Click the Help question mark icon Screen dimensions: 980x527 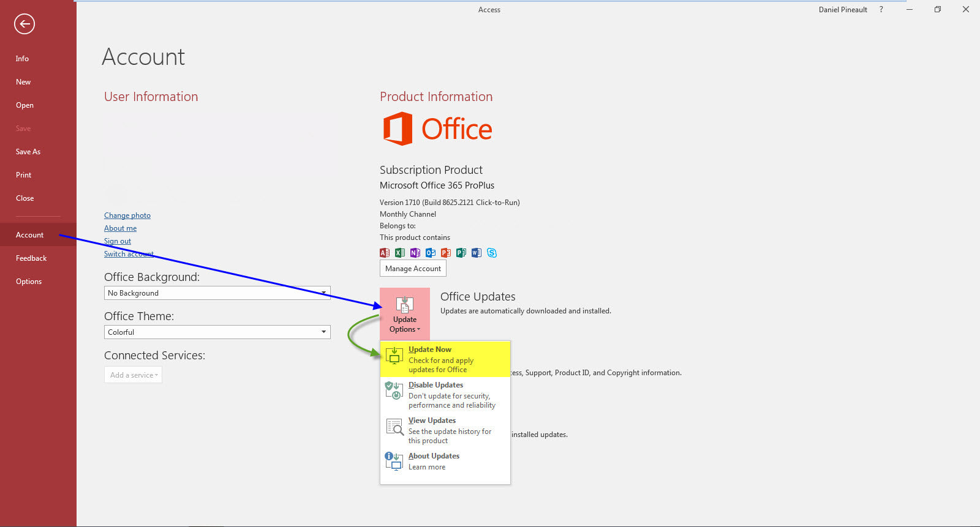(881, 10)
